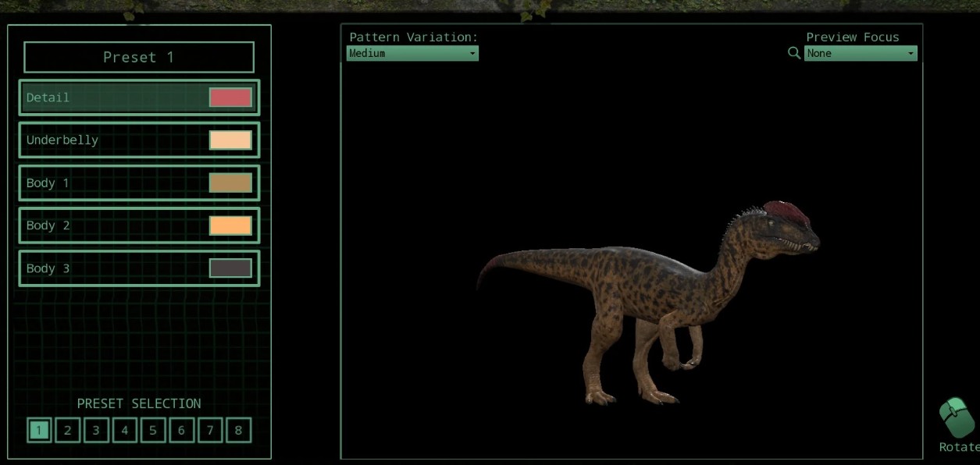Open the Pattern Variation dropdown

click(x=412, y=53)
